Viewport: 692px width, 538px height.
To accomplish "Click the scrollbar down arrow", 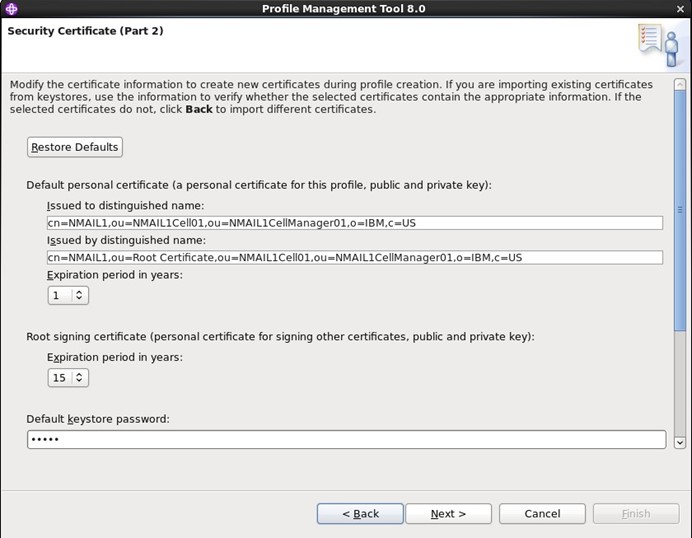I will pyautogui.click(x=680, y=441).
